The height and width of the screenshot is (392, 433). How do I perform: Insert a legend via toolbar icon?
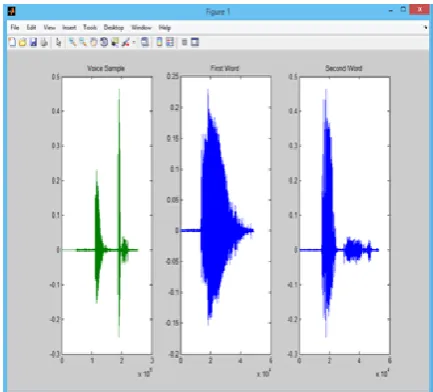tap(170, 42)
